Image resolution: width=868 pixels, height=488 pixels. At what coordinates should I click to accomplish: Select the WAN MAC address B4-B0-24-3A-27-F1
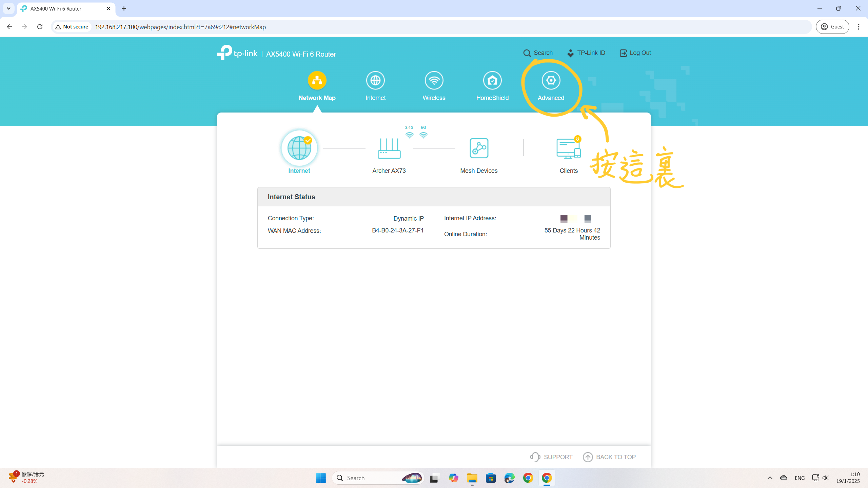point(398,230)
